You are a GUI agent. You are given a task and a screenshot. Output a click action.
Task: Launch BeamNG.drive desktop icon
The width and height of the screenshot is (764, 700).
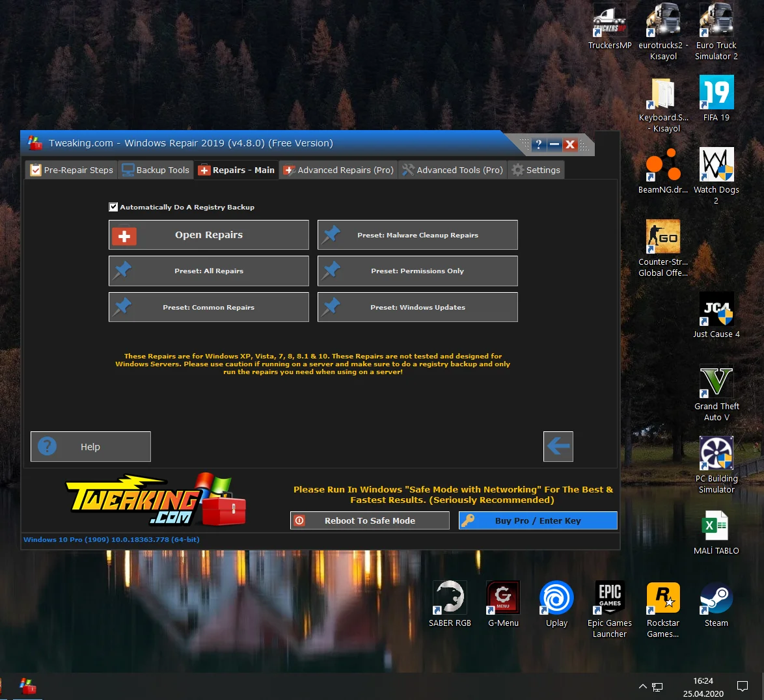[x=663, y=171]
